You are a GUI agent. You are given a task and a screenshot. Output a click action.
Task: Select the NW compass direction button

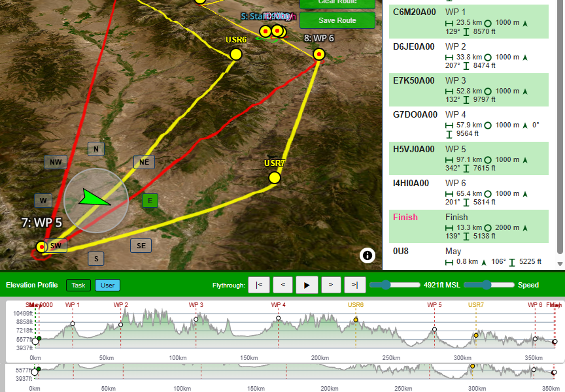point(56,162)
